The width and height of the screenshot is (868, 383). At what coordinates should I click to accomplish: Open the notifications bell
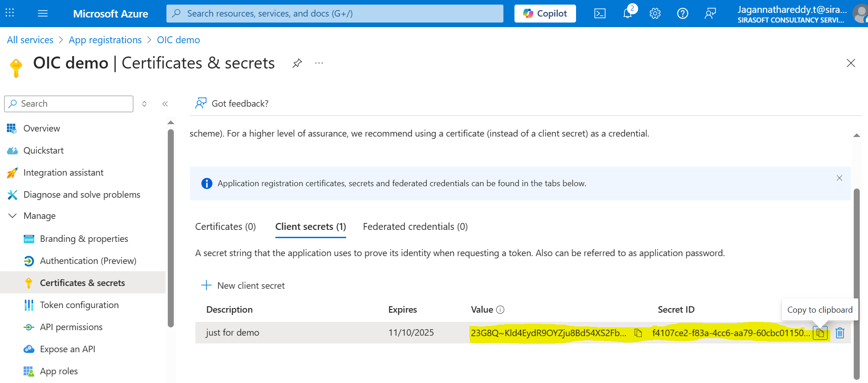(628, 13)
